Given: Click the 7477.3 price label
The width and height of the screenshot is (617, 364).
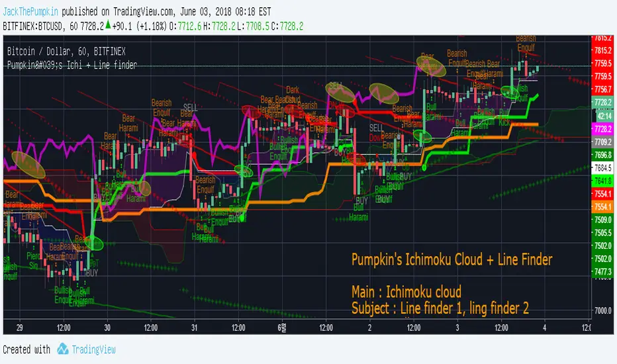Looking at the screenshot, I should tap(602, 271).
